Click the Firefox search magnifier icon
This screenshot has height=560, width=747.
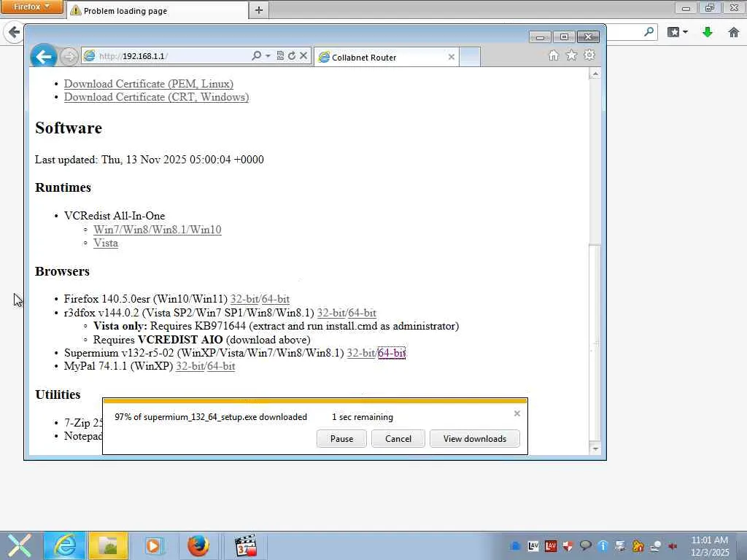pos(649,32)
